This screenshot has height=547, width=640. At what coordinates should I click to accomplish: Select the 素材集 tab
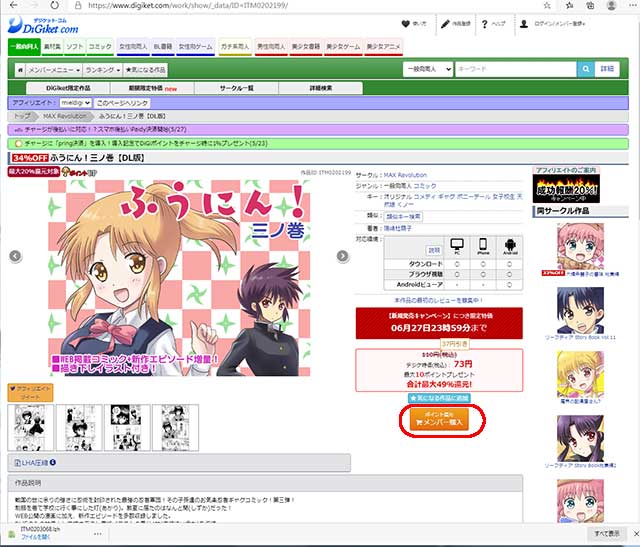[x=52, y=47]
